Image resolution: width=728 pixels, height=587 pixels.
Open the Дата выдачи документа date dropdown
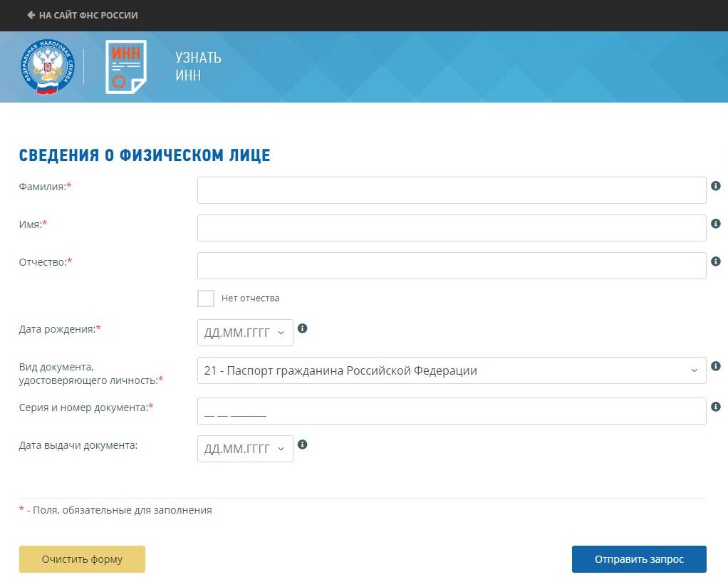(244, 448)
